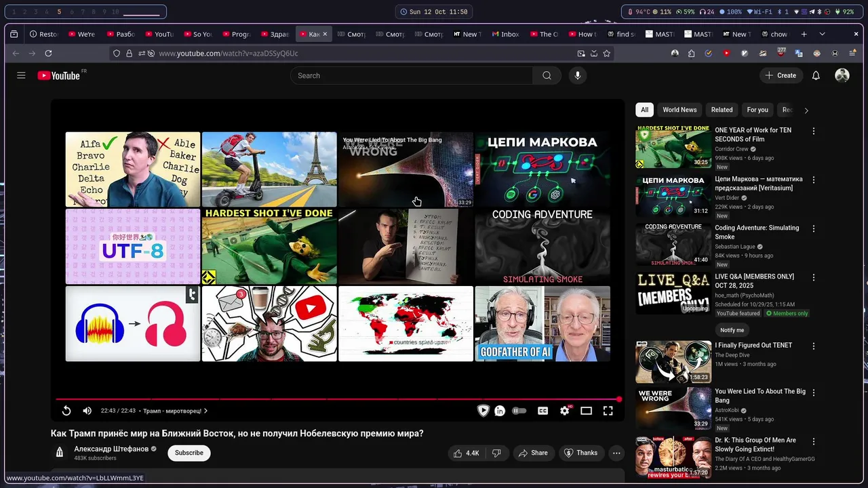Image resolution: width=868 pixels, height=488 pixels.
Task: Click the ad-blocker icon showing 277
Action: click(781, 52)
